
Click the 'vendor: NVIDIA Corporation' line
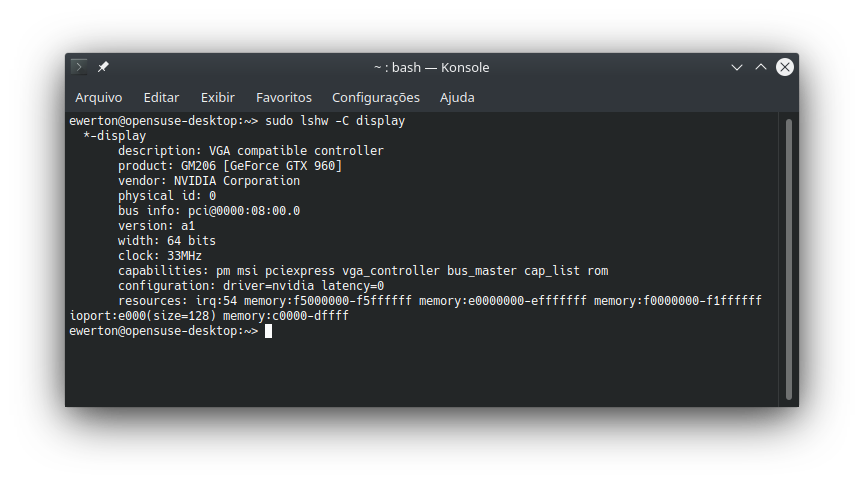coord(209,181)
